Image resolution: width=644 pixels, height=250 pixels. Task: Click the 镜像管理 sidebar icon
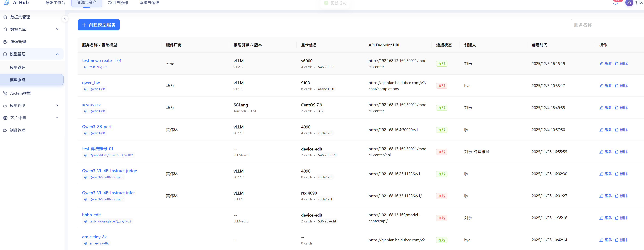(5, 42)
